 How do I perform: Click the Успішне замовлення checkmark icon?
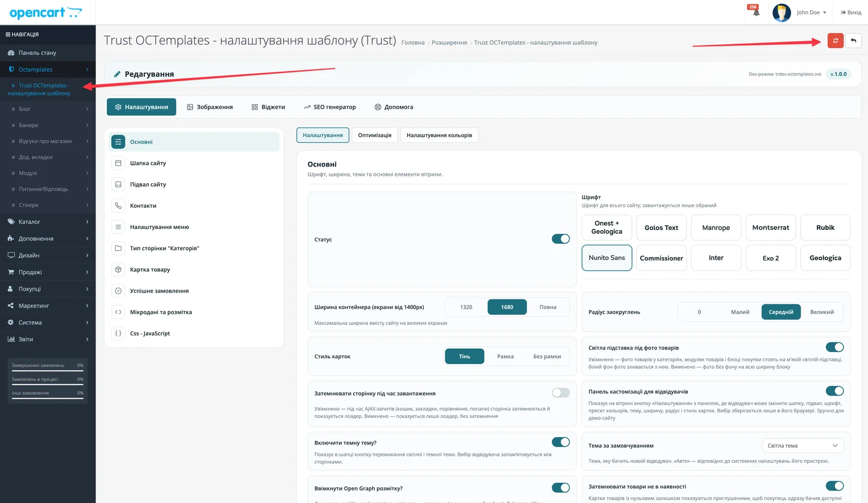(118, 291)
